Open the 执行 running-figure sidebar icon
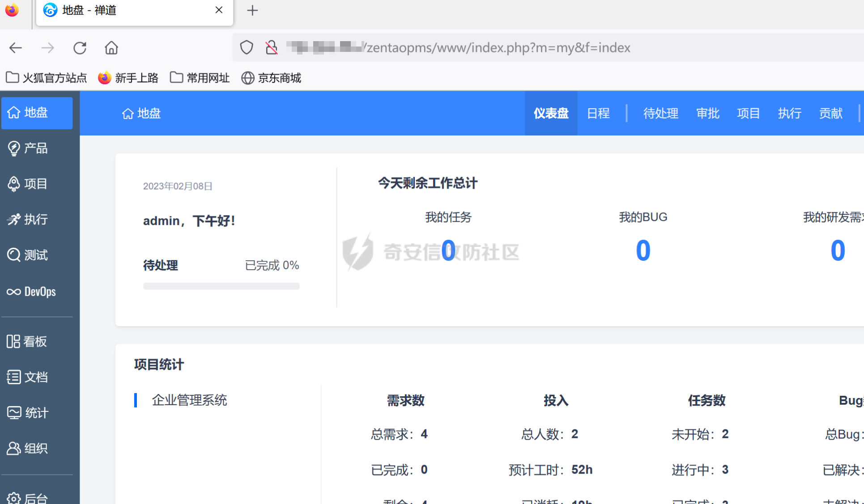Image resolution: width=864 pixels, height=504 pixels. coord(14,220)
